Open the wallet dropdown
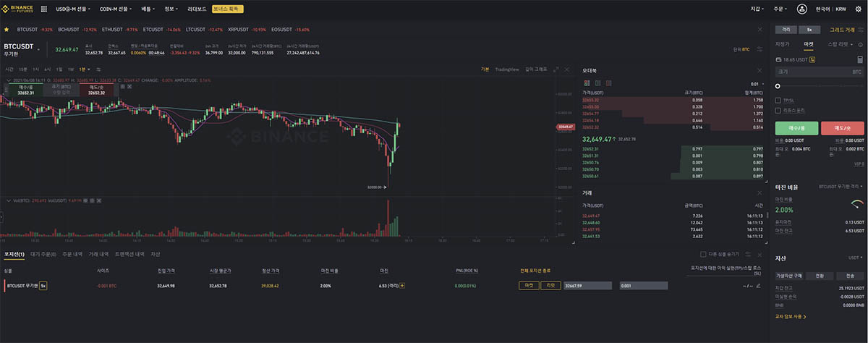Screen dimensions: 868x343 (x=757, y=9)
